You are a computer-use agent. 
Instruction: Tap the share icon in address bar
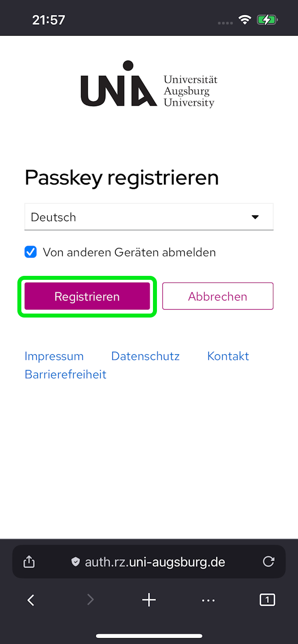coord(29,562)
